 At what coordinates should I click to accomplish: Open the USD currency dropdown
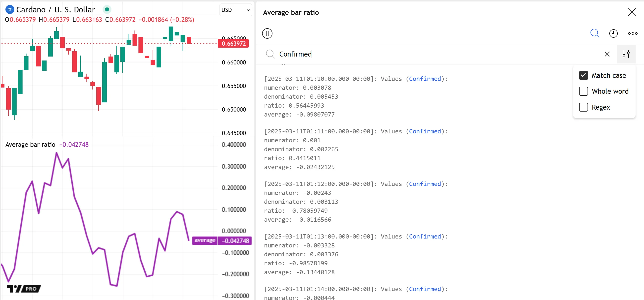(x=235, y=10)
